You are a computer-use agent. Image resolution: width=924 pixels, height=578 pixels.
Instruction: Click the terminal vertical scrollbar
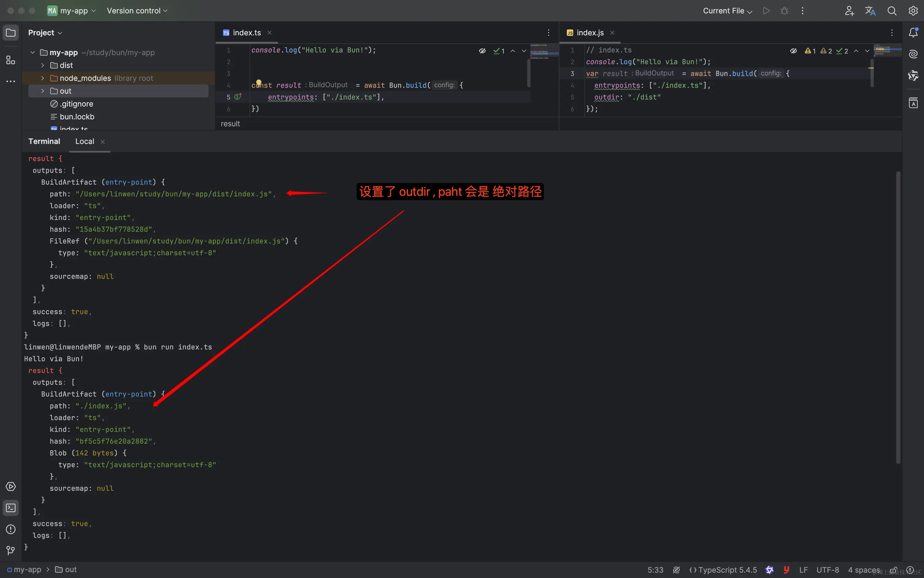(x=898, y=317)
